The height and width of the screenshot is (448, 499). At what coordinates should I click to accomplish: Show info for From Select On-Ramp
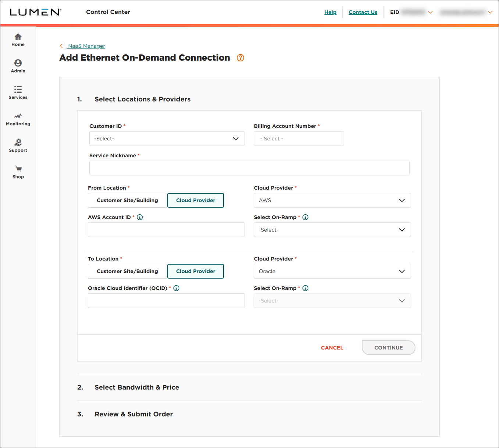pyautogui.click(x=305, y=217)
